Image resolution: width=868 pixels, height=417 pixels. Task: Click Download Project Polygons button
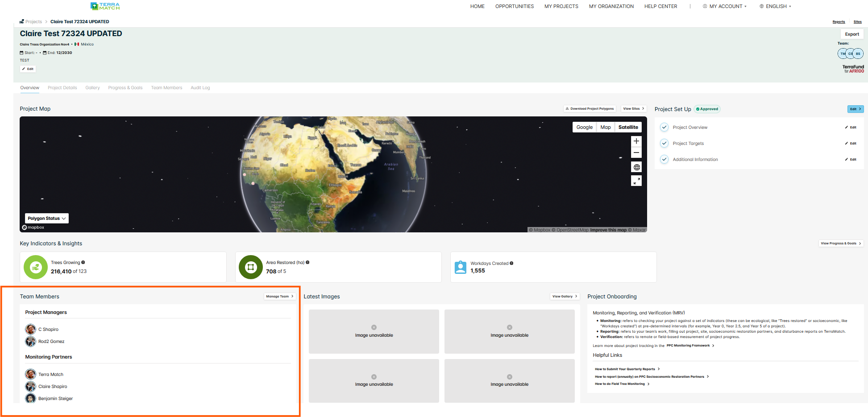point(590,108)
